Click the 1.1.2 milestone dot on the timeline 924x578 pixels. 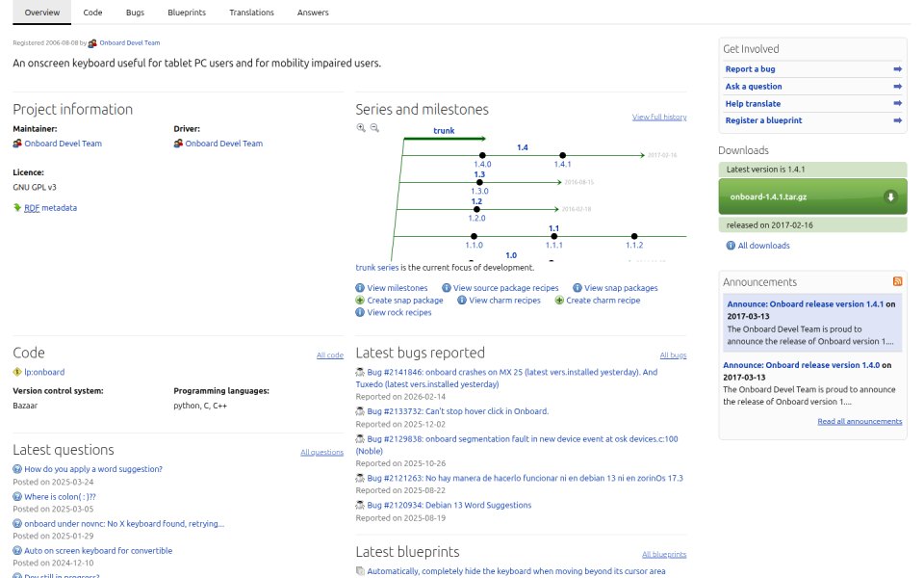click(x=634, y=237)
